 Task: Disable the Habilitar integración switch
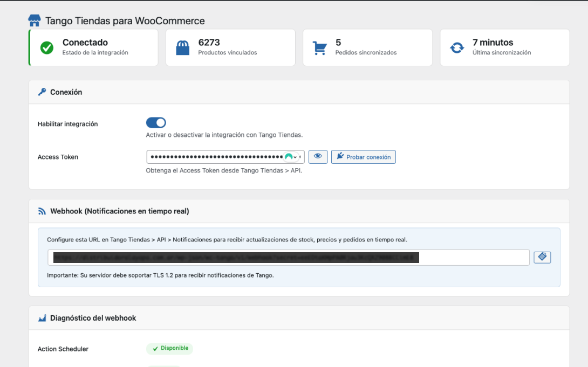click(156, 123)
